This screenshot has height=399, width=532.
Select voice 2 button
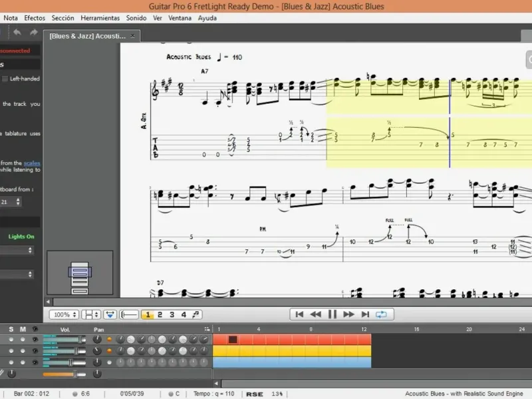coord(160,315)
